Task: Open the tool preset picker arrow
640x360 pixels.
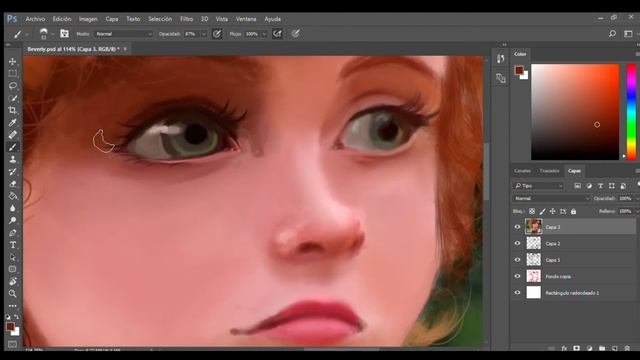Action: point(27,34)
